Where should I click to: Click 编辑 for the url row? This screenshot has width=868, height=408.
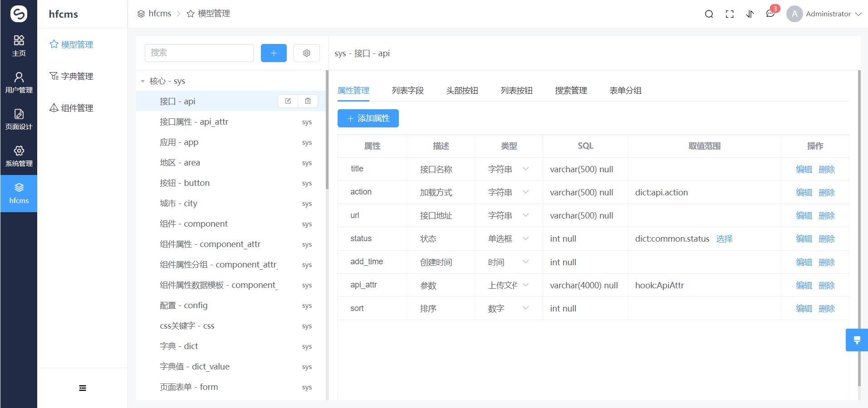pos(804,215)
